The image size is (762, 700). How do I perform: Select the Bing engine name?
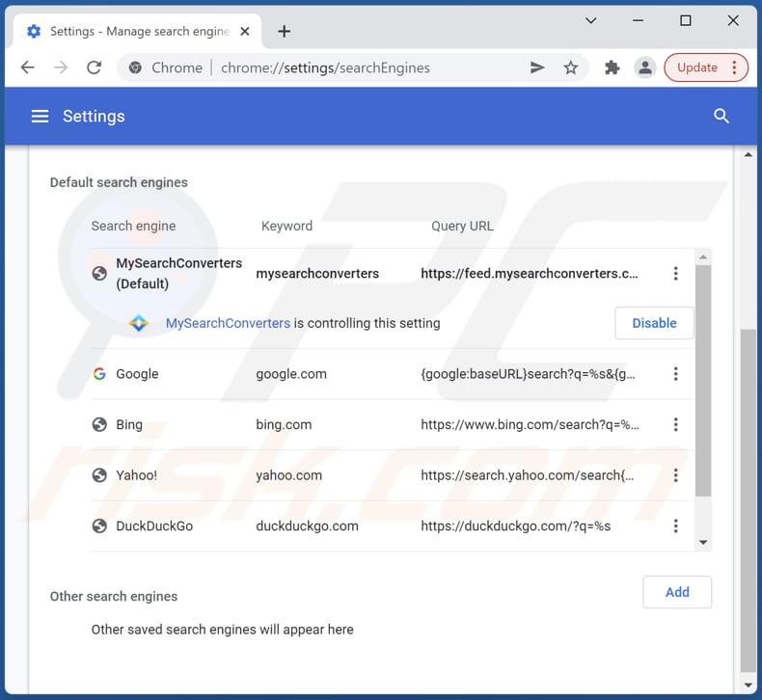[x=129, y=424]
